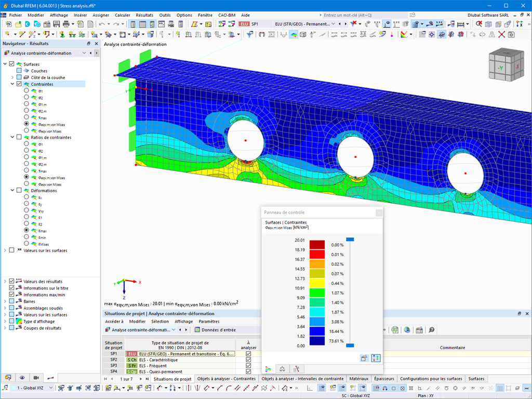Click Paramètres in the table menu
Screen dimensions: 532x399
coord(209,321)
